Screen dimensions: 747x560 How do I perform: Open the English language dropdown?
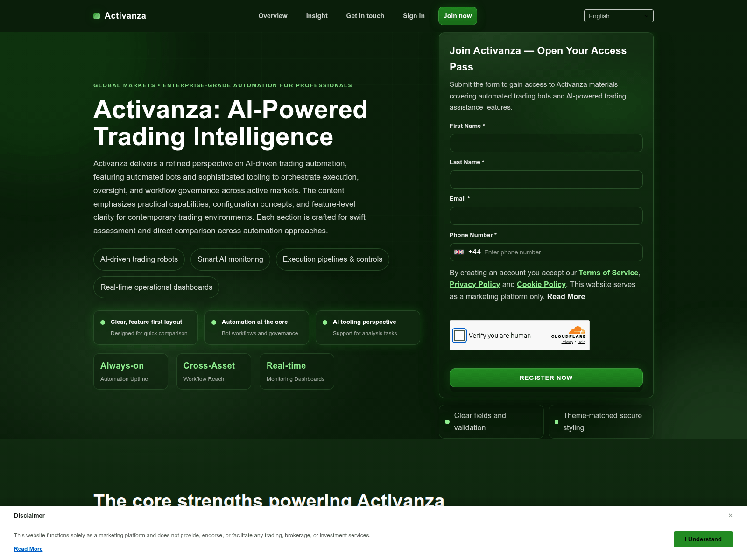pos(619,16)
